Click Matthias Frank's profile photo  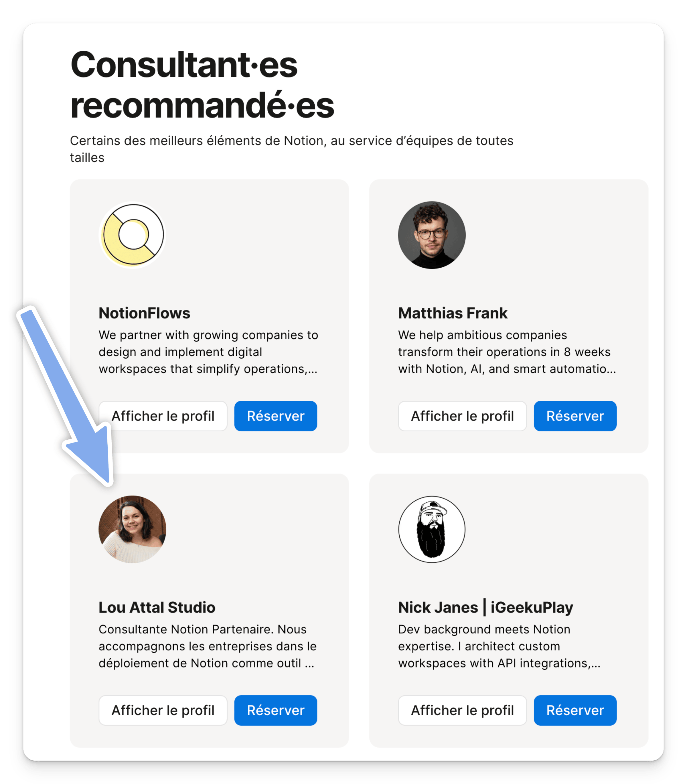coord(432,235)
